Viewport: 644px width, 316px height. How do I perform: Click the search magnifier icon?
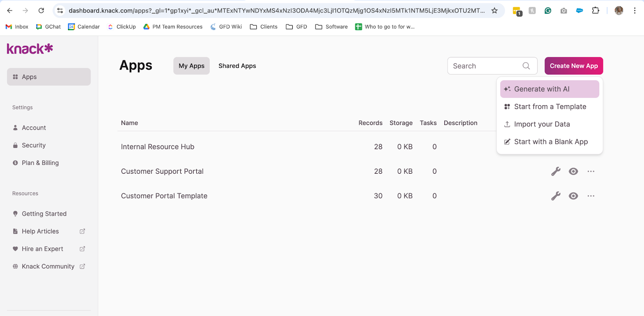click(x=526, y=66)
